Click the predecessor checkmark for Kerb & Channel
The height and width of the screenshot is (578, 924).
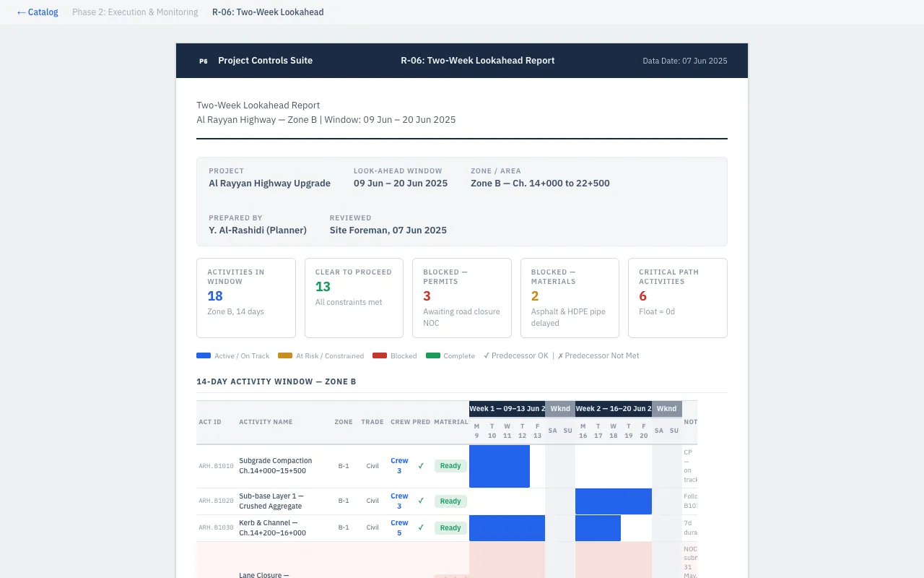tap(421, 527)
